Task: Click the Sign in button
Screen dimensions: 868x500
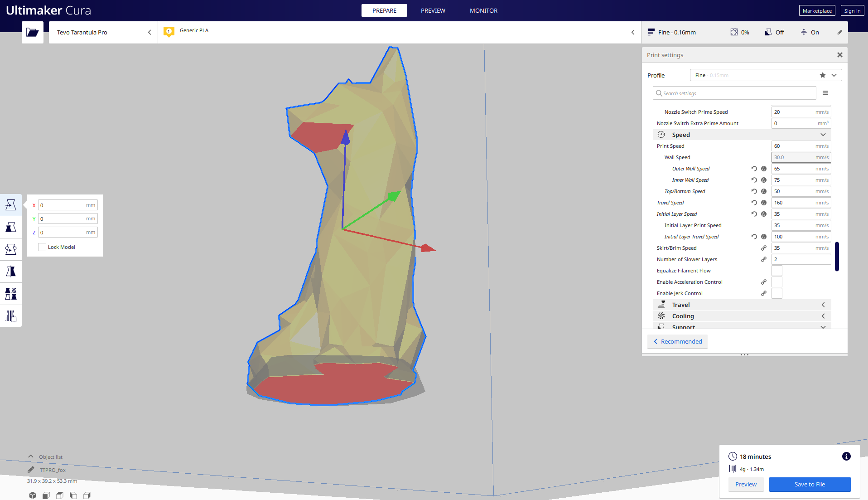Action: point(852,11)
